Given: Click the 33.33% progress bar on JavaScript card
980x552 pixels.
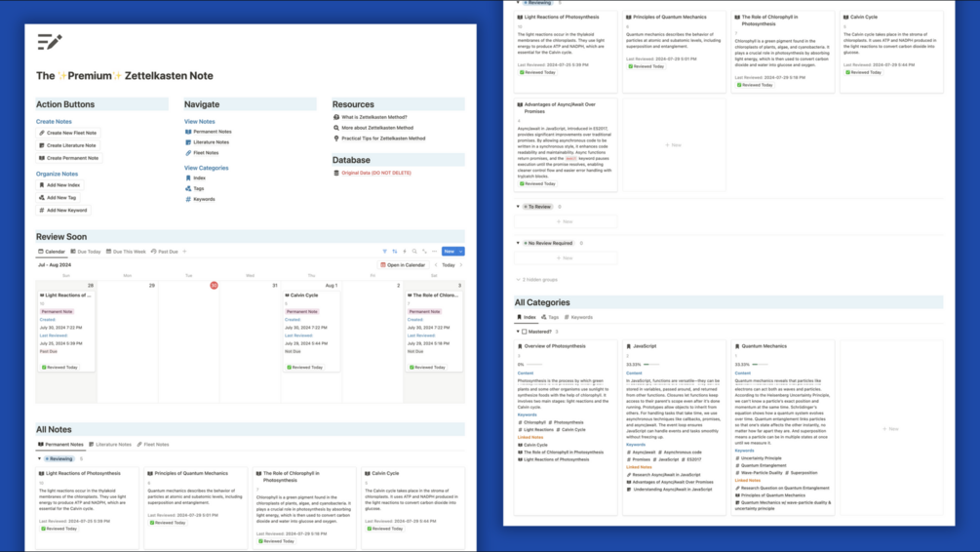Looking at the screenshot, I should point(651,365).
